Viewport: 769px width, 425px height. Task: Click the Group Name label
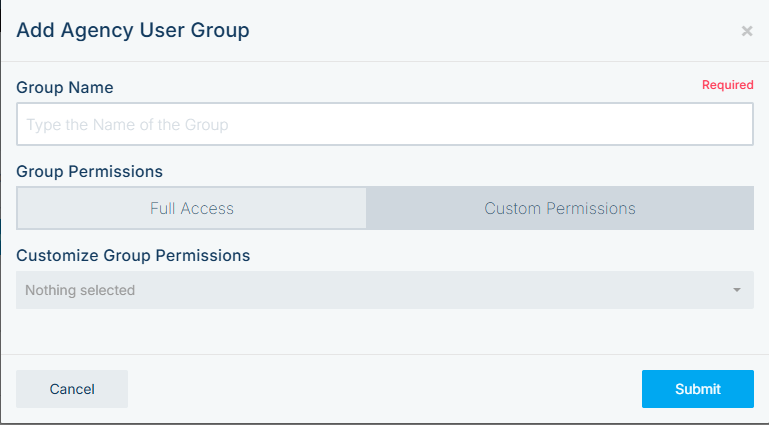coord(65,87)
